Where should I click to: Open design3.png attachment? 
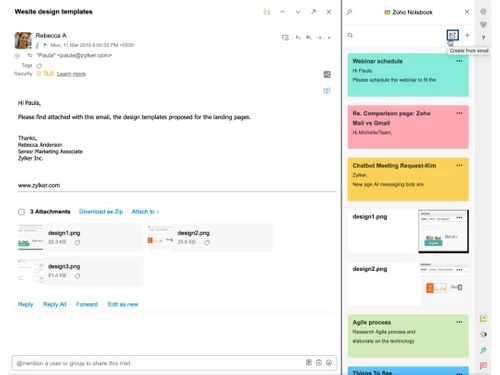80,271
